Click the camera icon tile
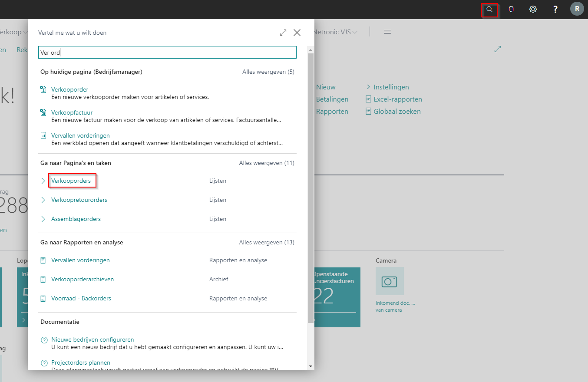 pyautogui.click(x=390, y=281)
